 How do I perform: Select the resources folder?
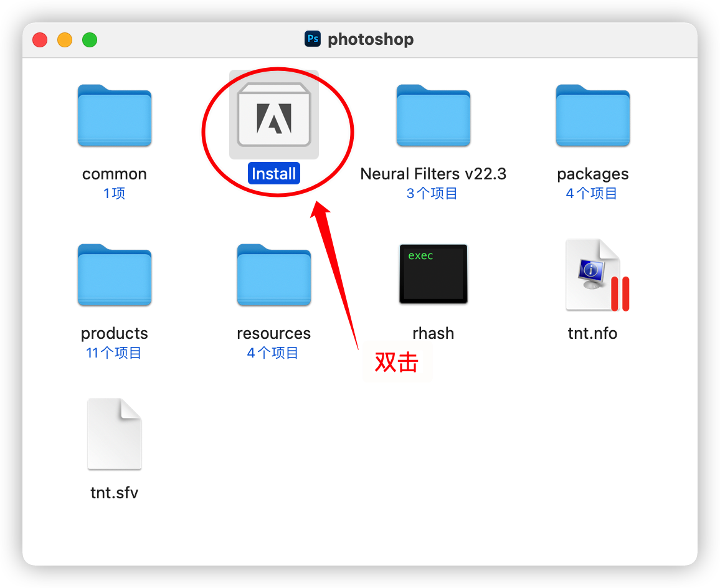pyautogui.click(x=273, y=275)
